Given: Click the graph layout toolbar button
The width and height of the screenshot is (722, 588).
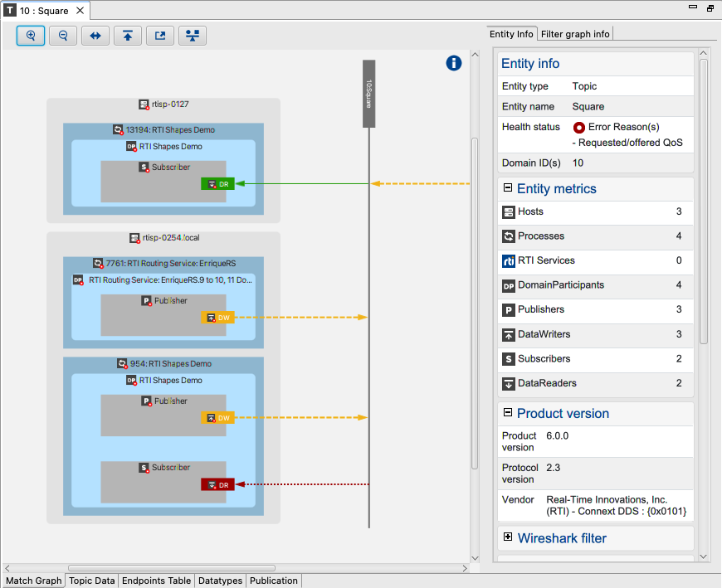Looking at the screenshot, I should [x=193, y=36].
